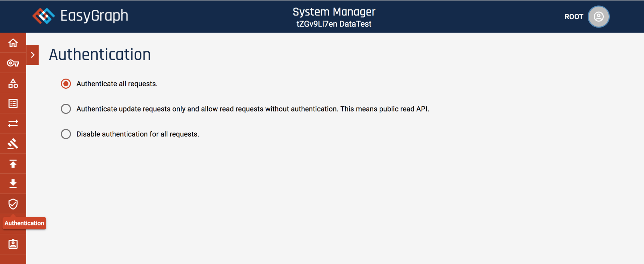Open the list icon sidebar page

click(x=13, y=103)
